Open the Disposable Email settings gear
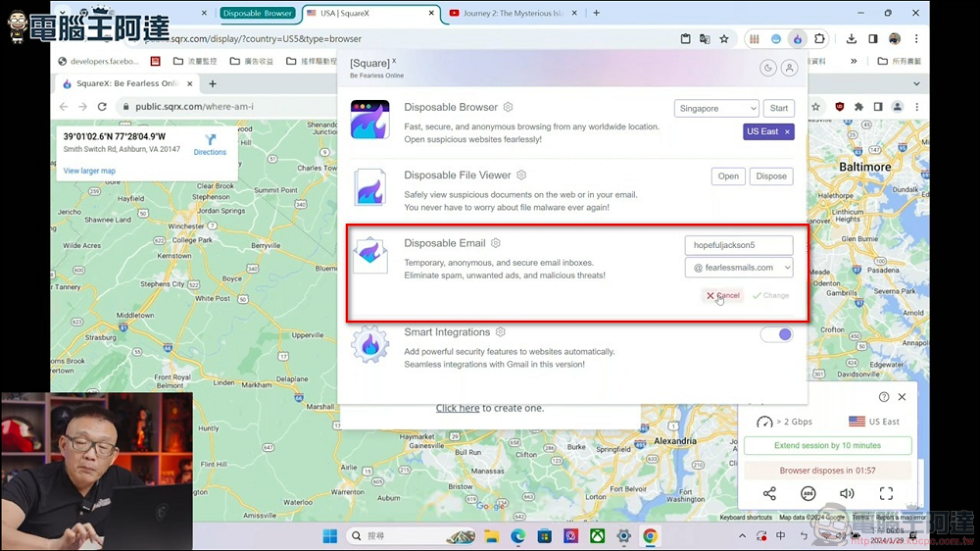 [496, 243]
